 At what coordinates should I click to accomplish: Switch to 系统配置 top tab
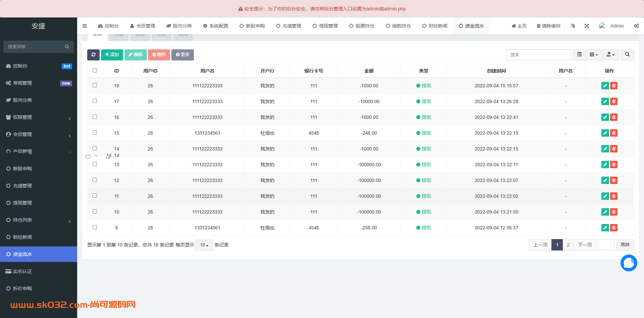click(x=215, y=26)
